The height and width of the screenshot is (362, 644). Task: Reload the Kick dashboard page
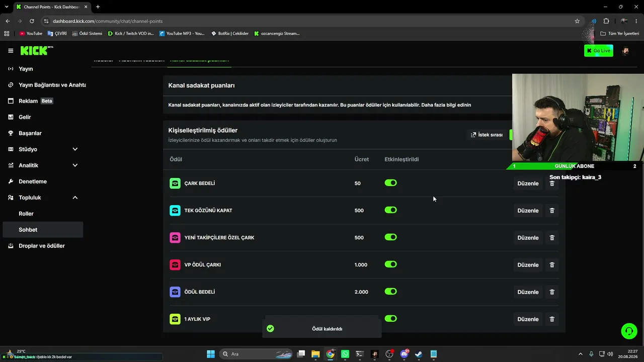click(32, 21)
